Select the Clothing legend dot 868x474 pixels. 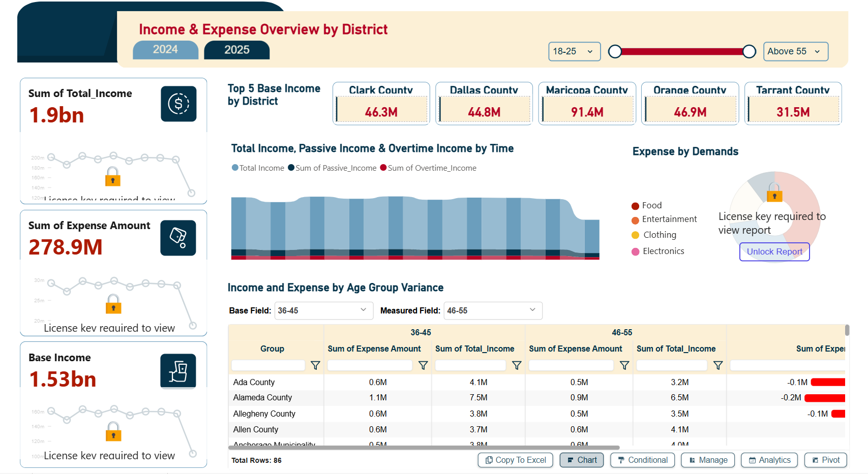point(635,235)
